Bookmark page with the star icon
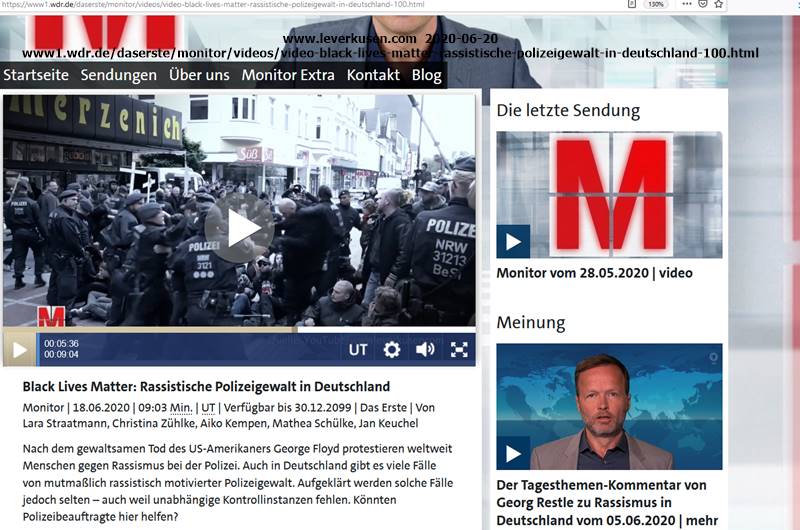The image size is (800, 530). click(x=718, y=4)
